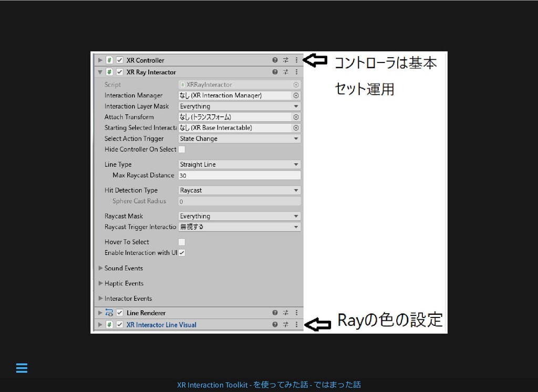Viewport: 538px width, 392px height.
Task: Disable XR Interactor Line Visual checkbox
Action: point(120,324)
